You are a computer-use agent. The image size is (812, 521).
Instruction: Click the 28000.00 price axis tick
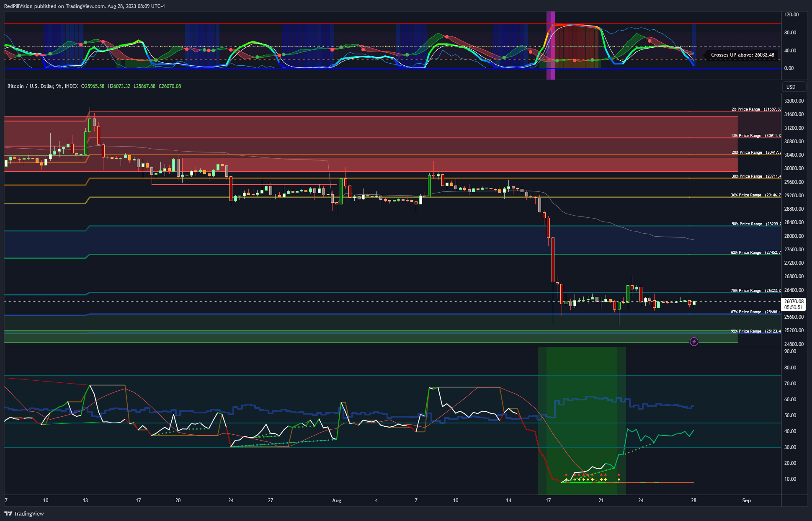click(794, 236)
